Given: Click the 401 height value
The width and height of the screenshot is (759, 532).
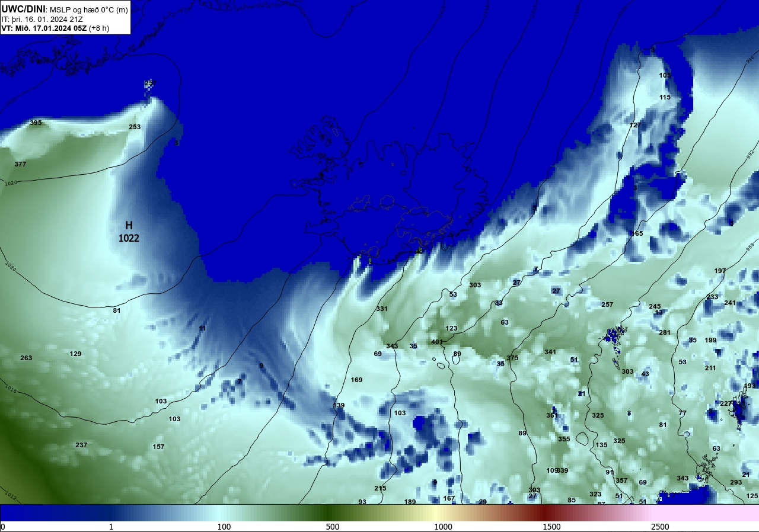Looking at the screenshot, I should pos(437,342).
